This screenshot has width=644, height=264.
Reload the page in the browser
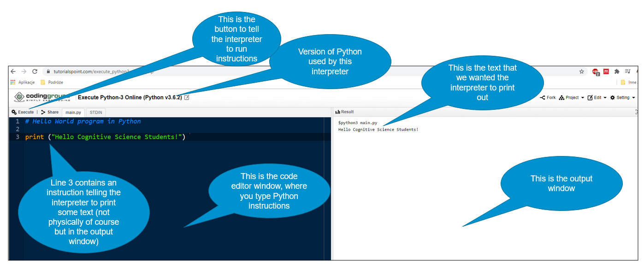(x=35, y=72)
